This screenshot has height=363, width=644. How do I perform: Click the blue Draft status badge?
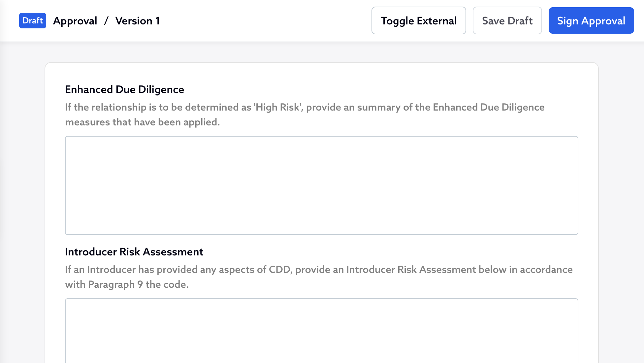[33, 21]
